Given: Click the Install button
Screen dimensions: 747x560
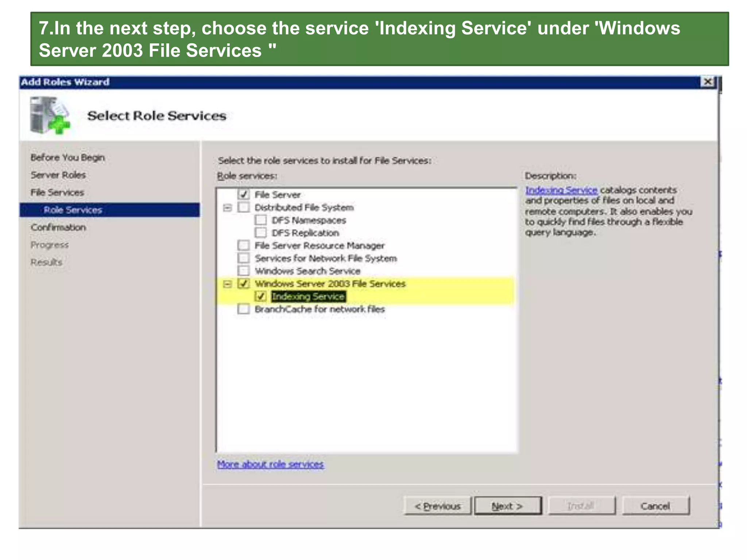Looking at the screenshot, I should click(x=582, y=506).
